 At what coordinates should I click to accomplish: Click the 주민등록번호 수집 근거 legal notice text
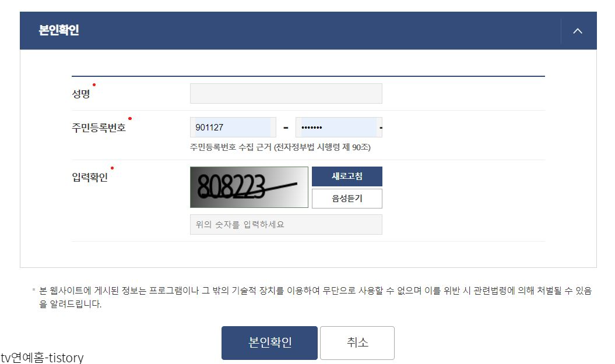tap(280, 147)
